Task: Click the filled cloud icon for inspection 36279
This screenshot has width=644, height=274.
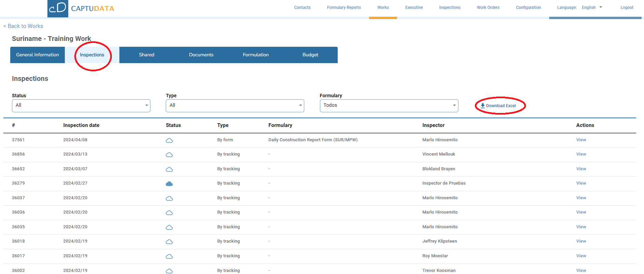Action: click(x=169, y=184)
